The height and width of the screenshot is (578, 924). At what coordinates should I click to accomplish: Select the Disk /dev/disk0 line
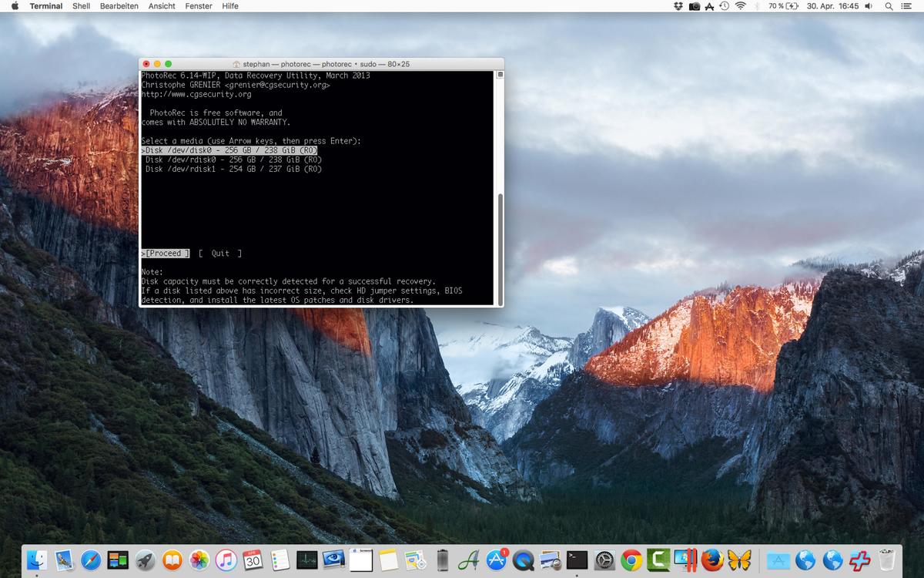tap(229, 150)
